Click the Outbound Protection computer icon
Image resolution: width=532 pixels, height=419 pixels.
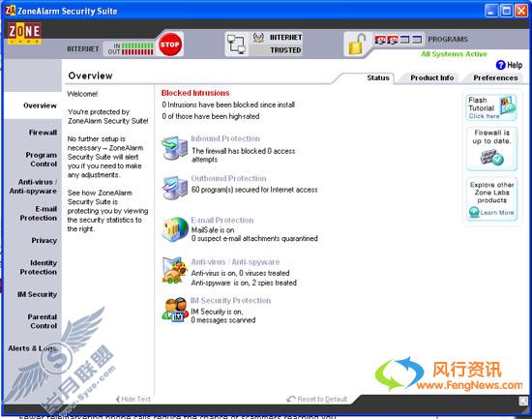[174, 188]
